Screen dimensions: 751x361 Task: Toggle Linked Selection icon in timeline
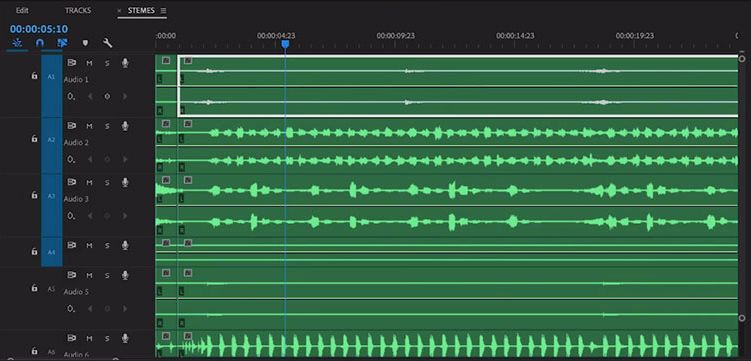(62, 43)
